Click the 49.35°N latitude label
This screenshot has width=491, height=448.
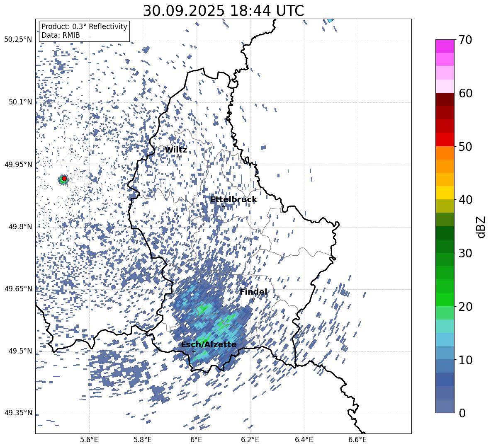click(18, 413)
